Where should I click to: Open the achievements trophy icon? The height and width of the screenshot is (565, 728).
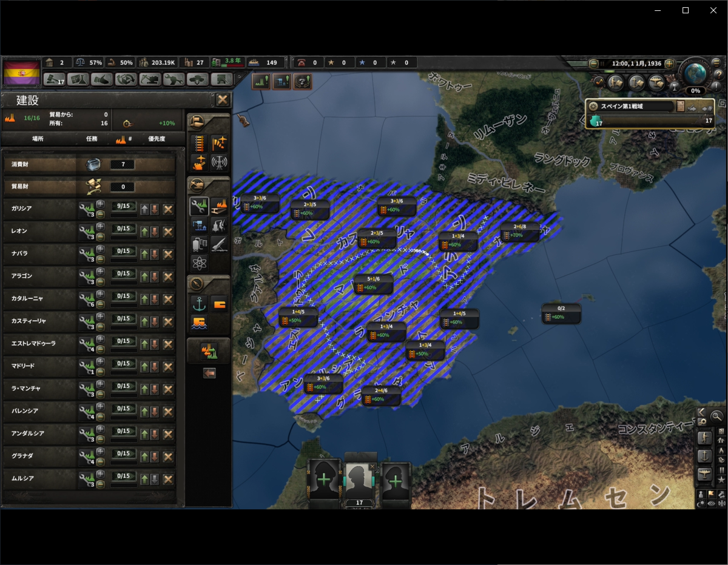point(673,87)
